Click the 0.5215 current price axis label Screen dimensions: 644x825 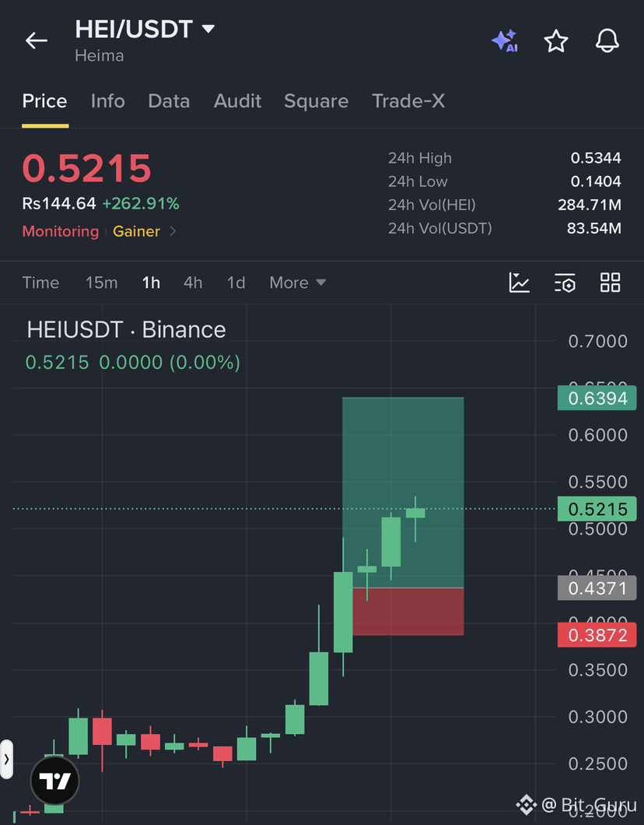pos(597,509)
